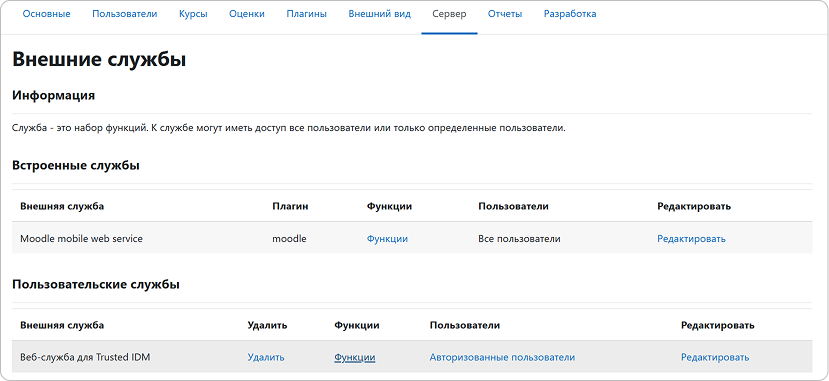This screenshot has height=381, width=829.
Task: Click the Удалить column header
Action: click(x=267, y=325)
